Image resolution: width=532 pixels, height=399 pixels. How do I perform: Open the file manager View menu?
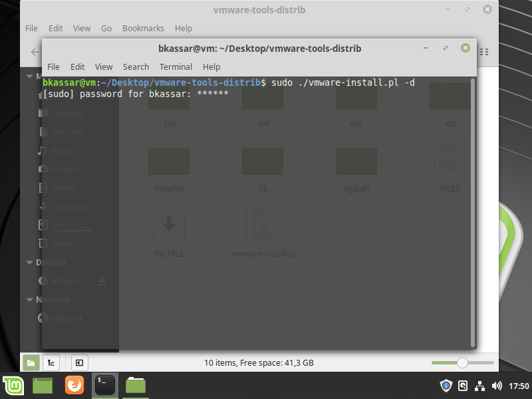click(x=82, y=28)
